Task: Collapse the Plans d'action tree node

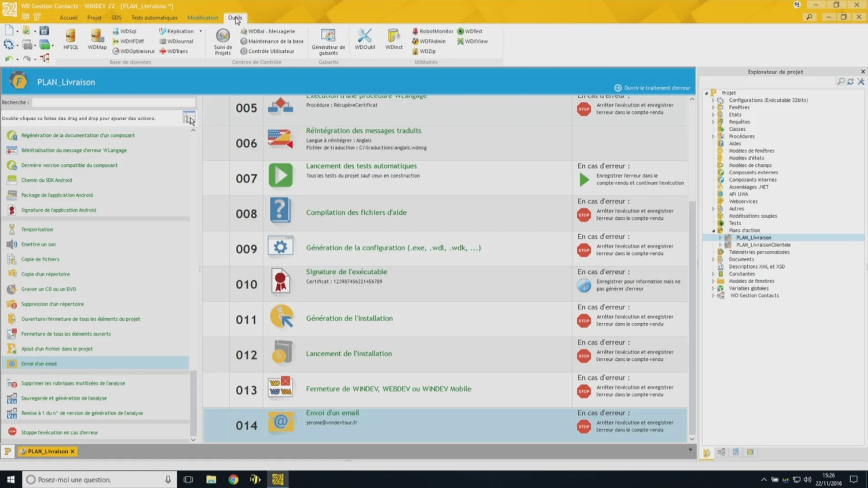Action: 714,231
